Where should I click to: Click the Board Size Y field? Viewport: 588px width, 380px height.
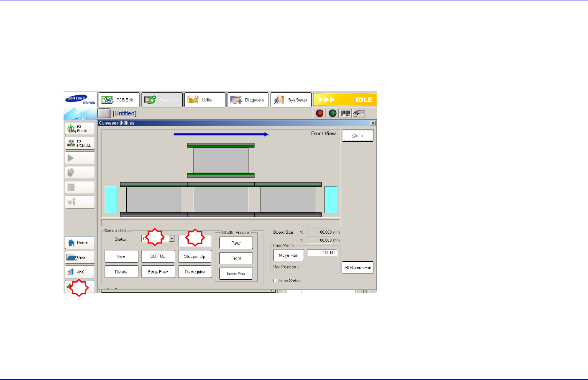click(x=320, y=240)
